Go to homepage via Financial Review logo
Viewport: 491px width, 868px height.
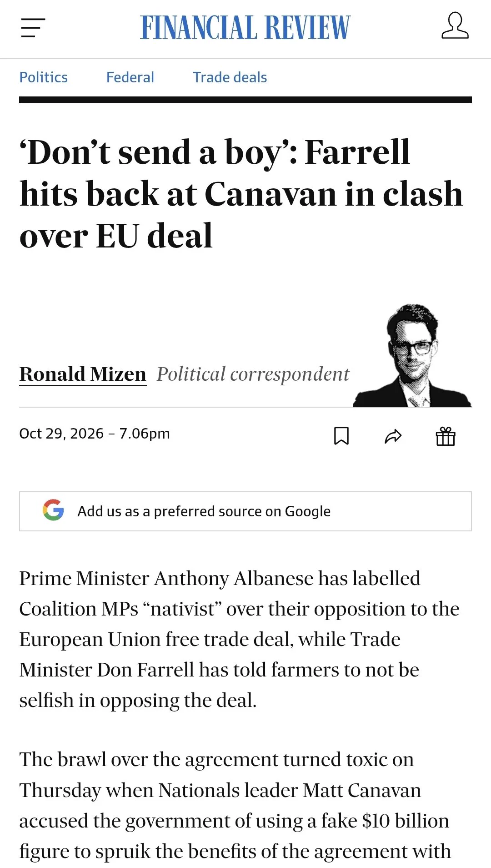click(245, 27)
